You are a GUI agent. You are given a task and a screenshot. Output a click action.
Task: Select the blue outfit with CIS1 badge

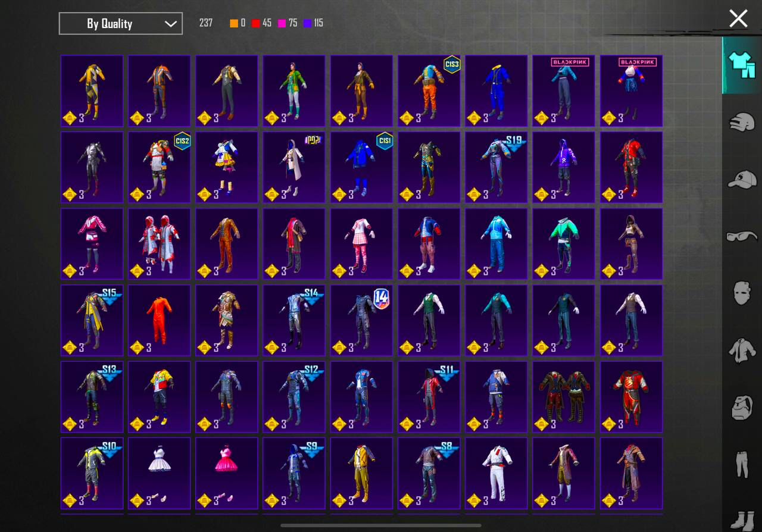[361, 167]
